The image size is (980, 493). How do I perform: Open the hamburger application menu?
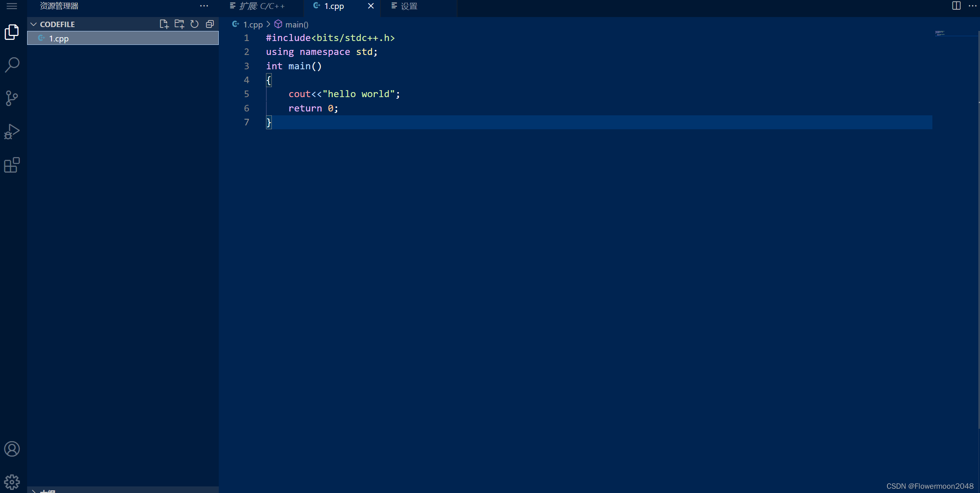(x=12, y=6)
